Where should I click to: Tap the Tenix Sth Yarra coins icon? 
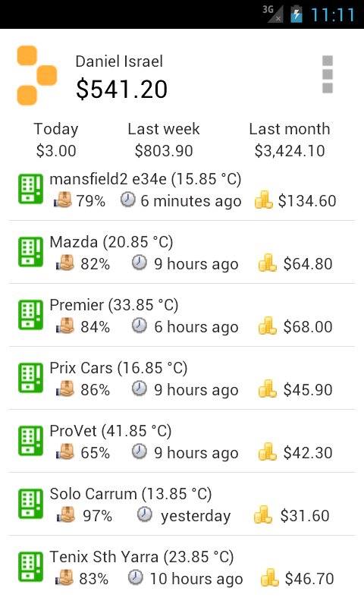270,577
